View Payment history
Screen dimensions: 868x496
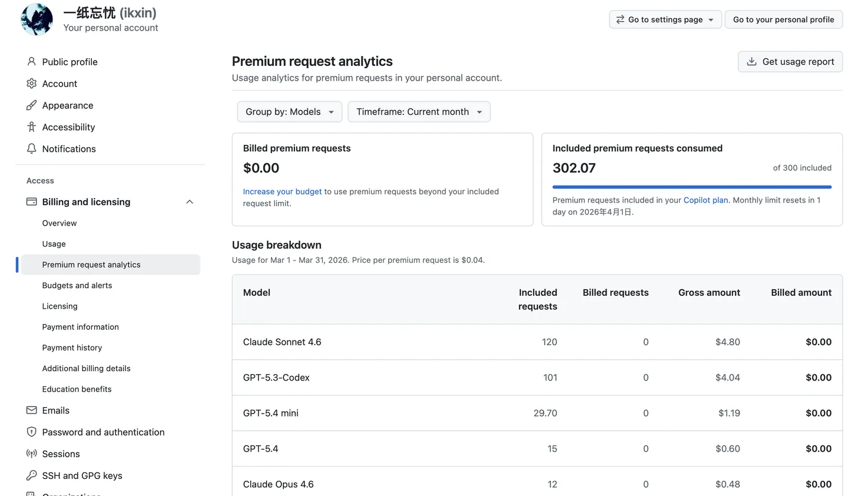(x=72, y=348)
